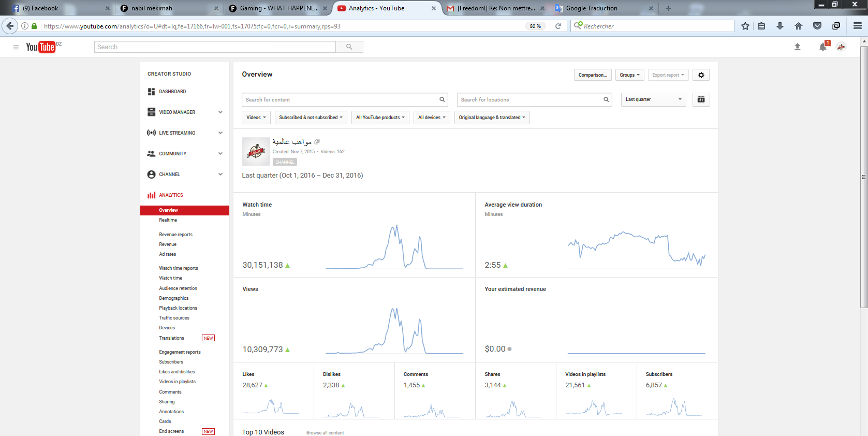The height and width of the screenshot is (436, 868).
Task: Open the Last quarter date dropdown
Action: [653, 99]
